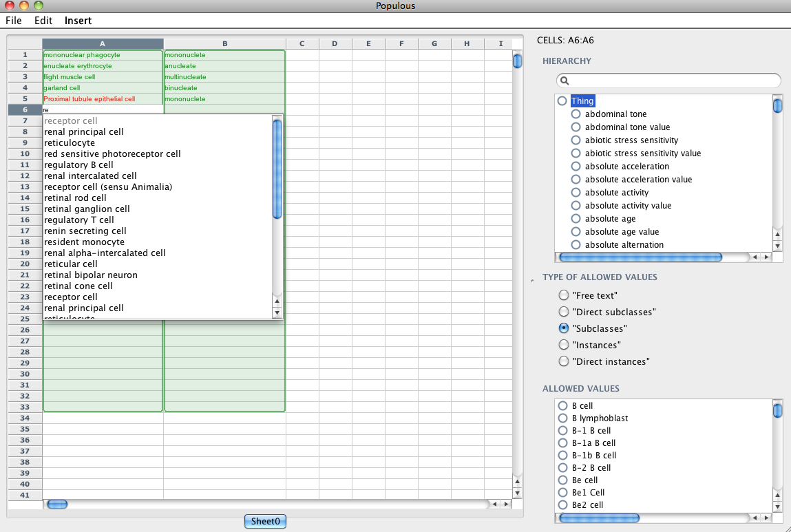
Task: Click the spreadsheet horizontal scrollbar thumb
Action: click(57, 504)
